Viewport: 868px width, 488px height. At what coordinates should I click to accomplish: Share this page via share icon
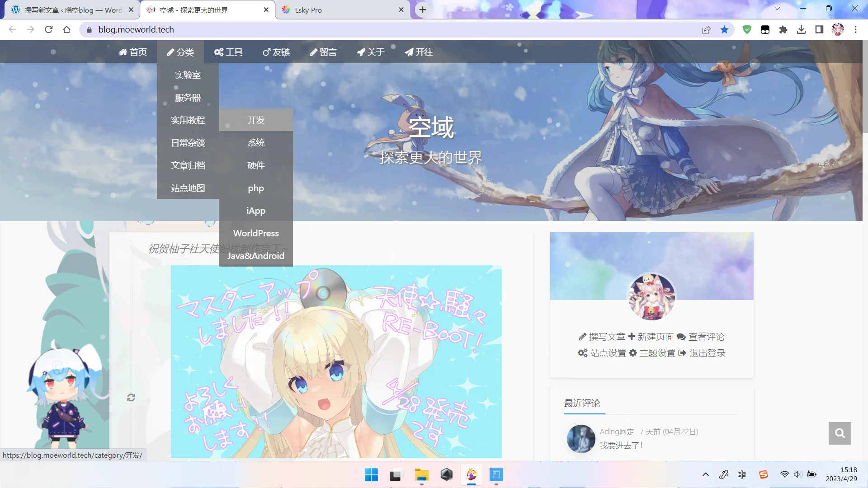[706, 29]
